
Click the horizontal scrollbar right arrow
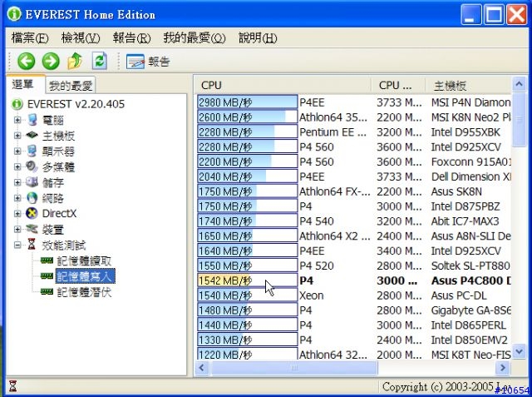503,368
